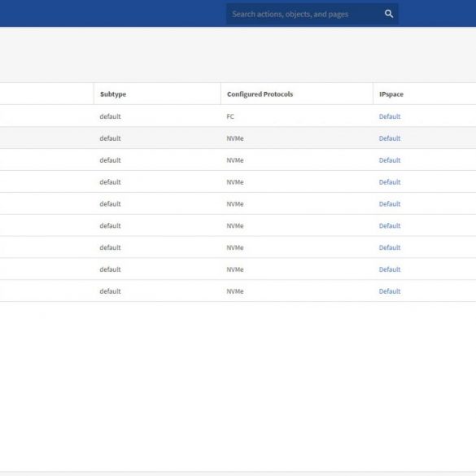Open the Default IPspace link in fifth NVMe row
The image size is (476, 476).
click(x=390, y=225)
